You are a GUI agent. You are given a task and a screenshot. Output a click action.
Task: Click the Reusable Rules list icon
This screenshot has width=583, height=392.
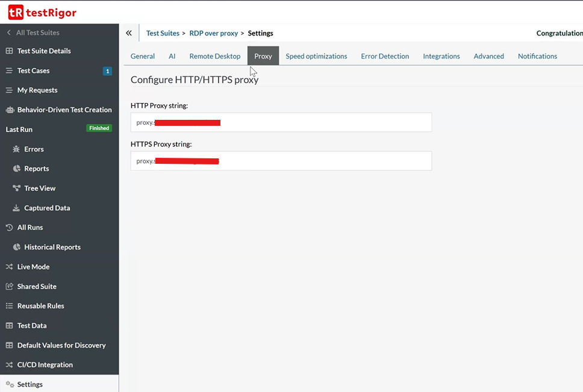coord(9,306)
